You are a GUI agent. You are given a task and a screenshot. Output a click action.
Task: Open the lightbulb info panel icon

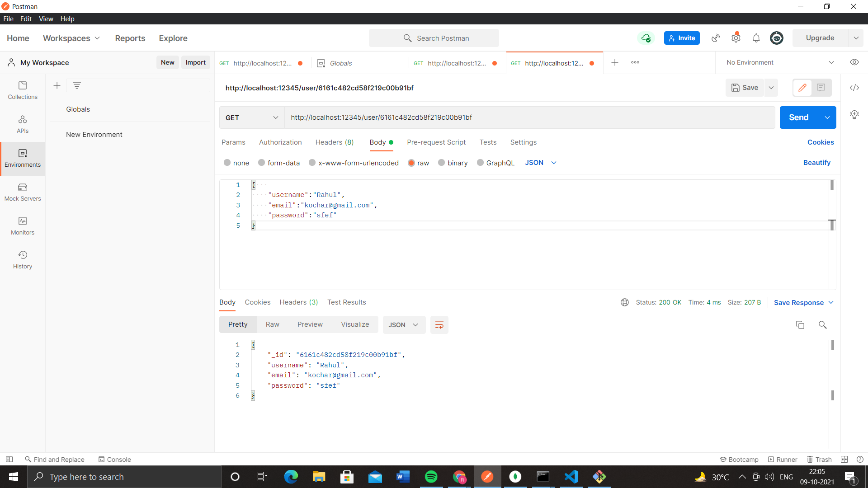click(x=854, y=115)
